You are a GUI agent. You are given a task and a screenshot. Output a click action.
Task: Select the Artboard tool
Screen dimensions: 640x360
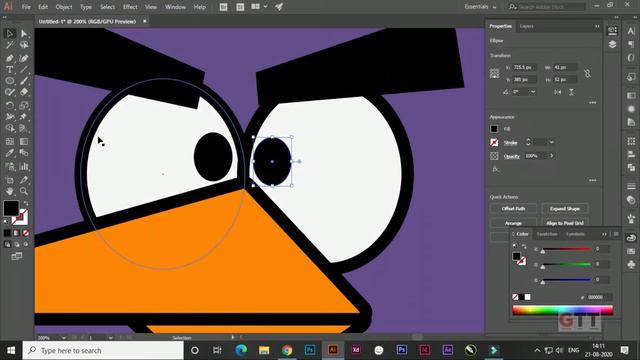[10, 180]
